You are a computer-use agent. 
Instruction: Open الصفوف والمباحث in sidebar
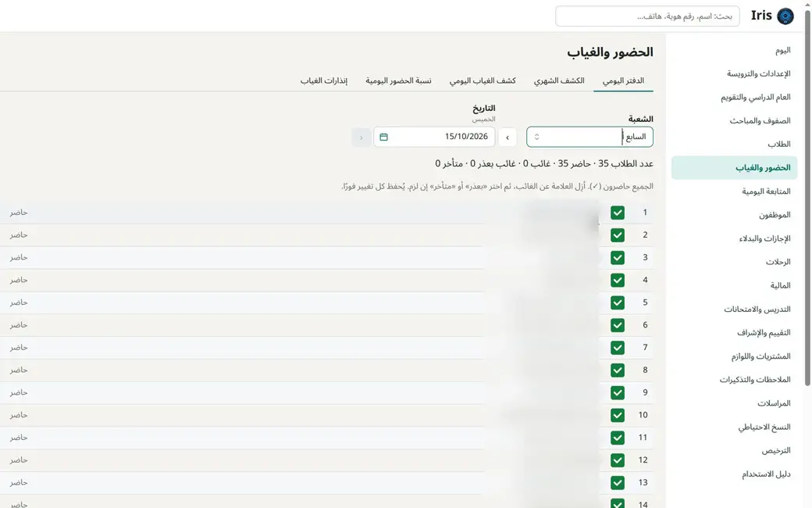coord(735,121)
